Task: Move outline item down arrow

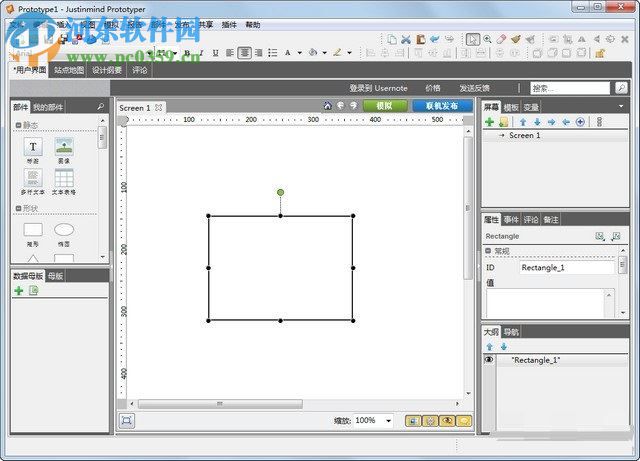Action: click(x=504, y=347)
